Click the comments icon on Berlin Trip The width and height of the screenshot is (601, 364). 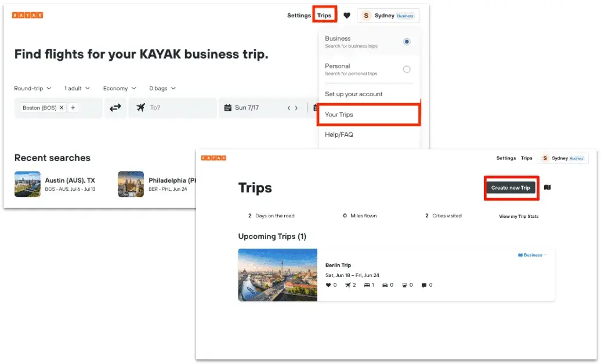point(424,285)
